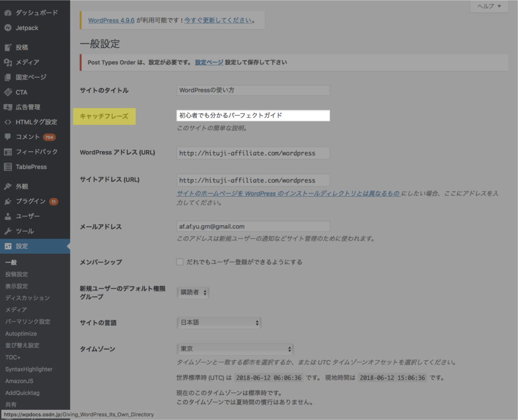The image size is (518, 420).
Task: Open the 外観 appearance menu label
Action: coord(22,186)
